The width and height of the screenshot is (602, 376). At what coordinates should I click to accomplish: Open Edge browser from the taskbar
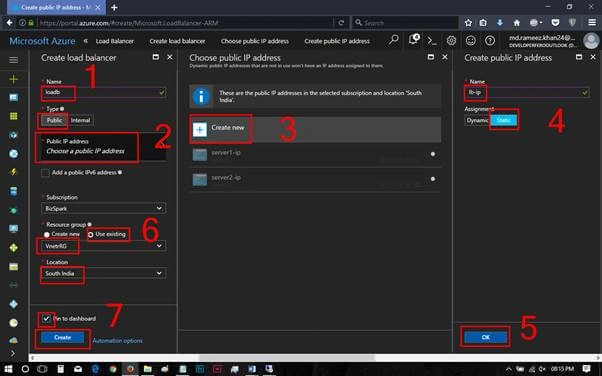click(95, 369)
